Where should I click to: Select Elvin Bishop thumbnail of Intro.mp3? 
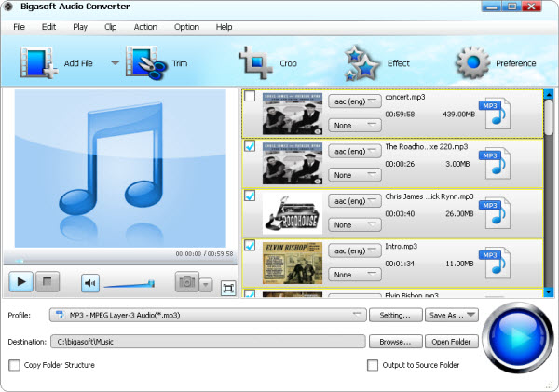point(293,263)
